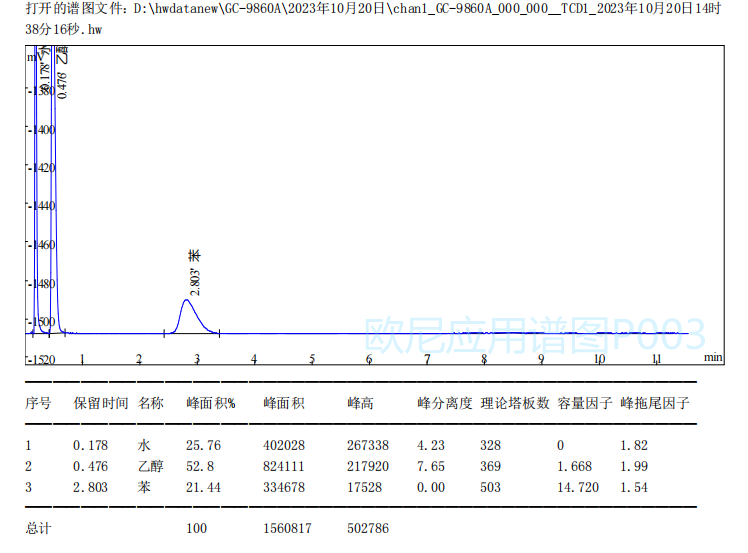Click the 水 name cell in row 1
Viewport: 748px width, 553px height.
coord(144,445)
